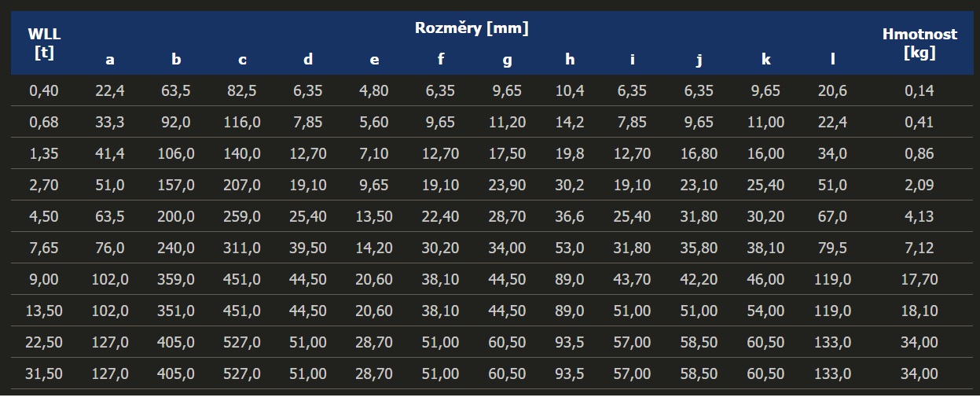Select the Hmotnost [kg] column header
Viewport: 980px width, 401px height.
[x=919, y=43]
